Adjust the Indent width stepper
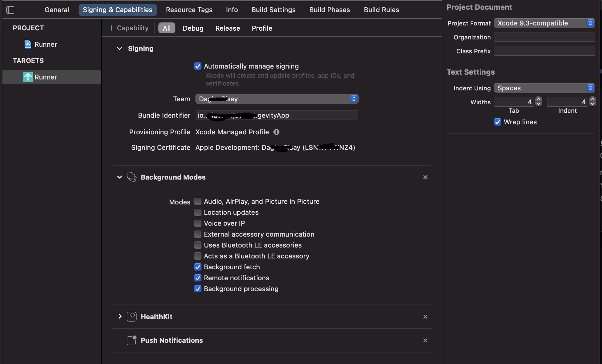 tap(592, 101)
